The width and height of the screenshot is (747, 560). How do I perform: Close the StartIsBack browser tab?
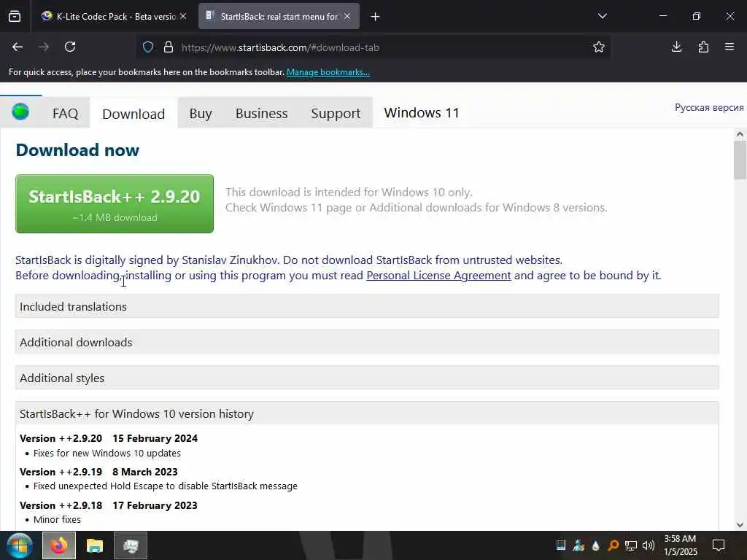click(347, 16)
